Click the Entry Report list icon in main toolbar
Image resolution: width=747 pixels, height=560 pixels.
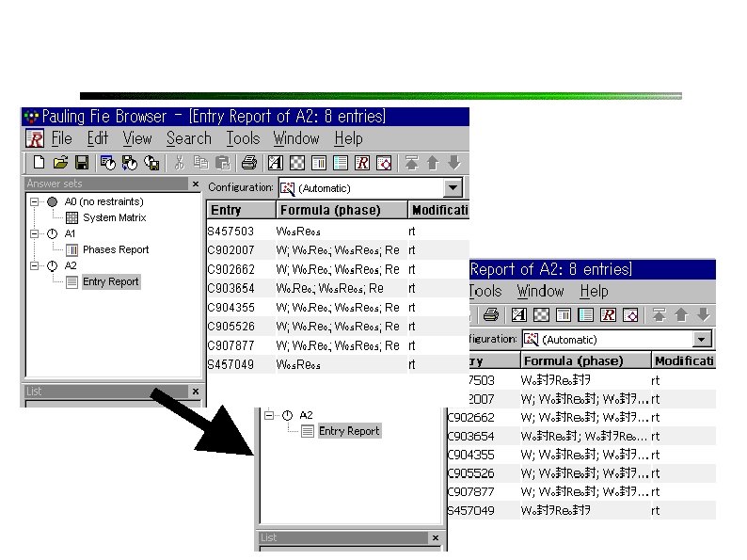[341, 163]
